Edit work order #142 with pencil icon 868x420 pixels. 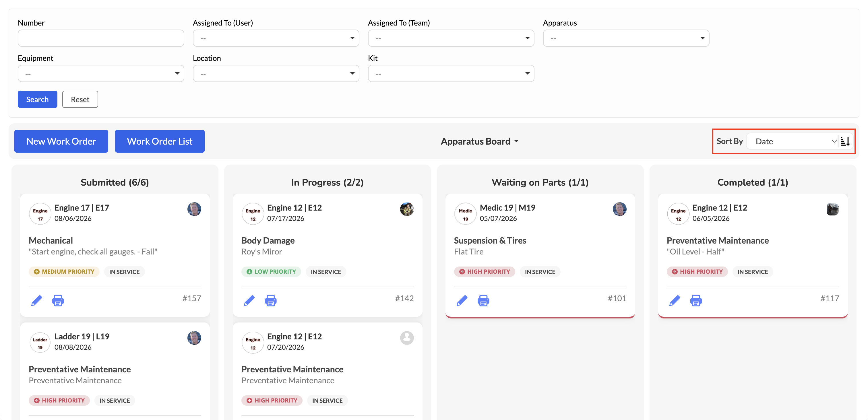pyautogui.click(x=249, y=300)
